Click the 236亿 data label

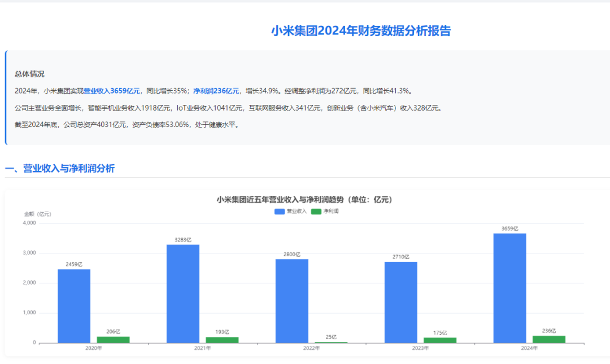click(x=549, y=331)
